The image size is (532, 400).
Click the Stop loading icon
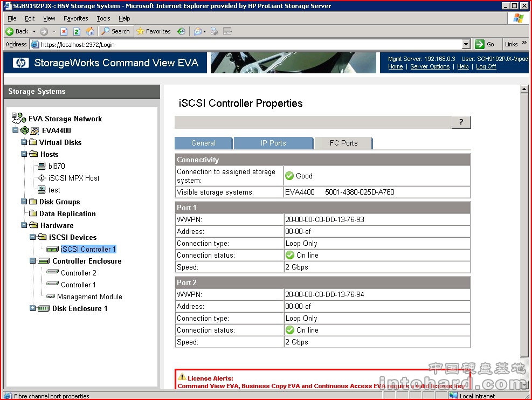pyautogui.click(x=64, y=32)
